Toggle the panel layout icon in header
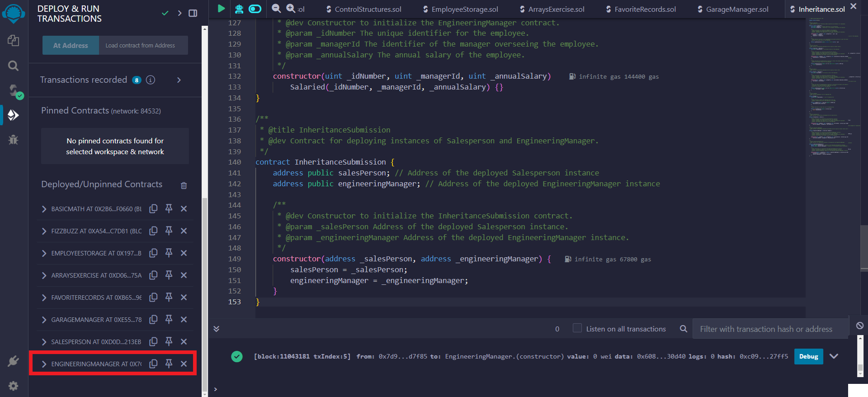This screenshot has width=868, height=397. pos(193,13)
